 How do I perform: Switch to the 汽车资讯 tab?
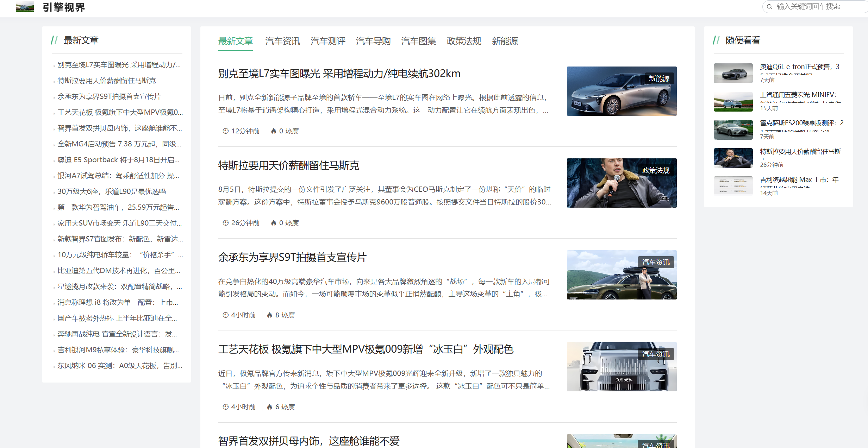click(x=282, y=41)
